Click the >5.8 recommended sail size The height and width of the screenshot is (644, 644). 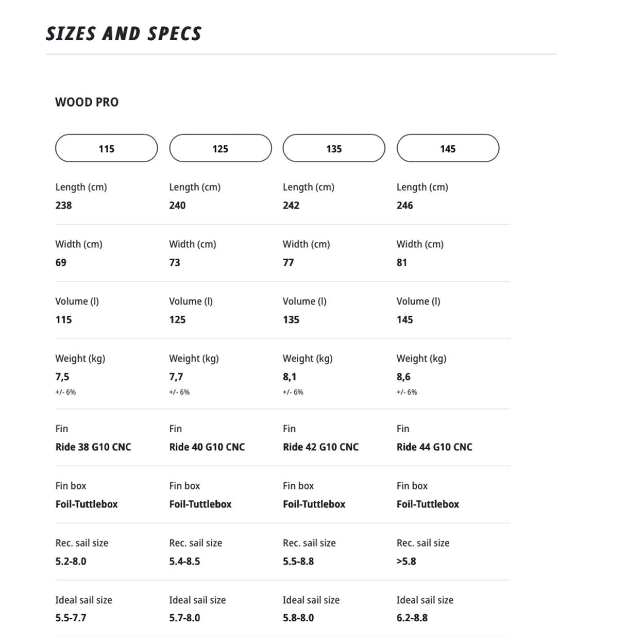(406, 561)
